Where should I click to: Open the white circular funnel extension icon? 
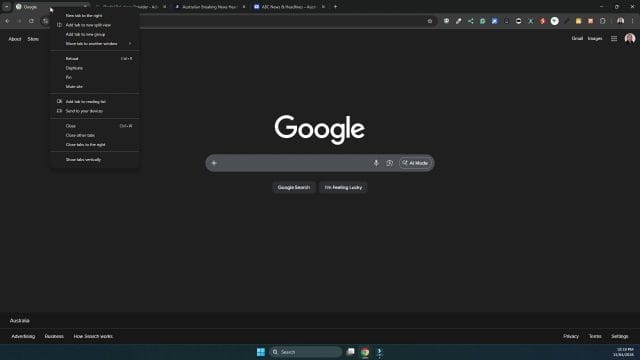(x=554, y=21)
